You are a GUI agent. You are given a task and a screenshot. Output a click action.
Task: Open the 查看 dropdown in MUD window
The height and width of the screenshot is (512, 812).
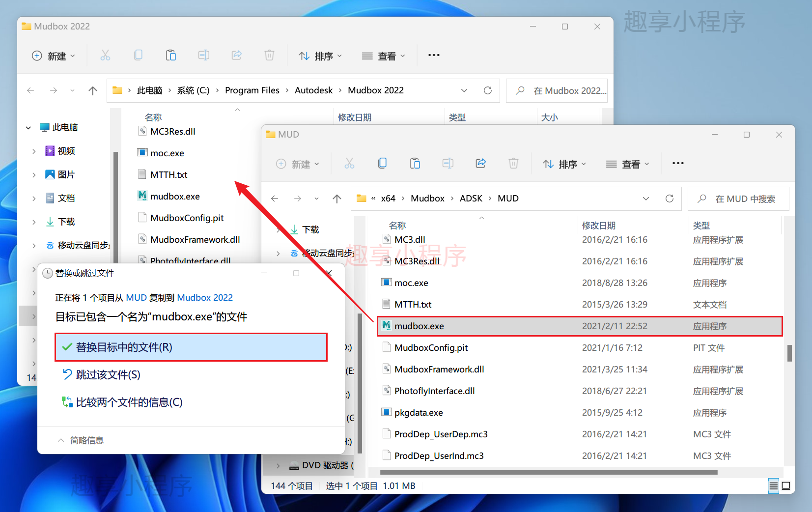627,164
